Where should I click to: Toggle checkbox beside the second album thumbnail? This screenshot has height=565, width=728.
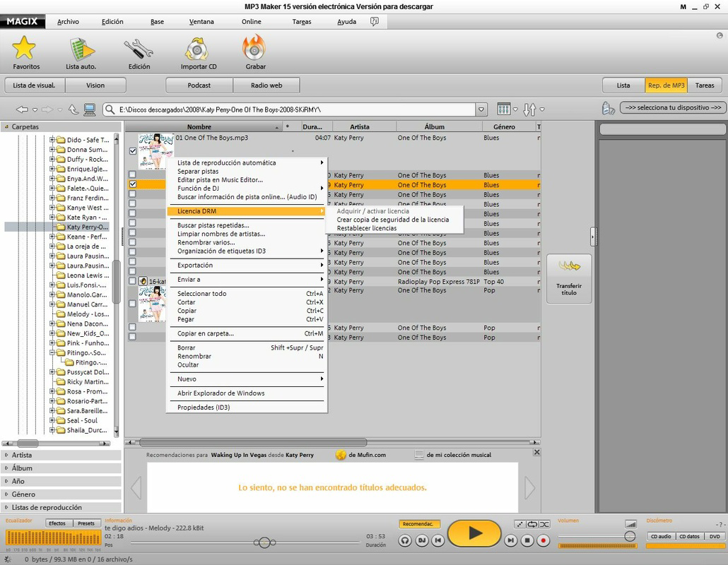coord(133,304)
